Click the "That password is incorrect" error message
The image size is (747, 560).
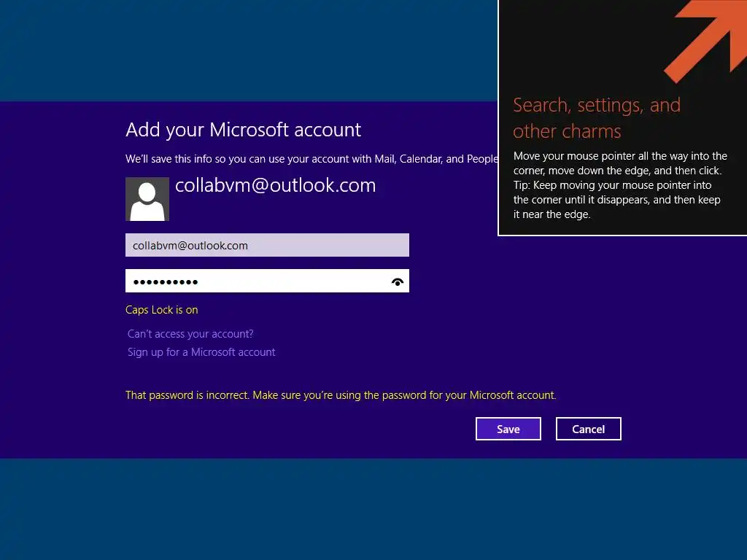[341, 395]
